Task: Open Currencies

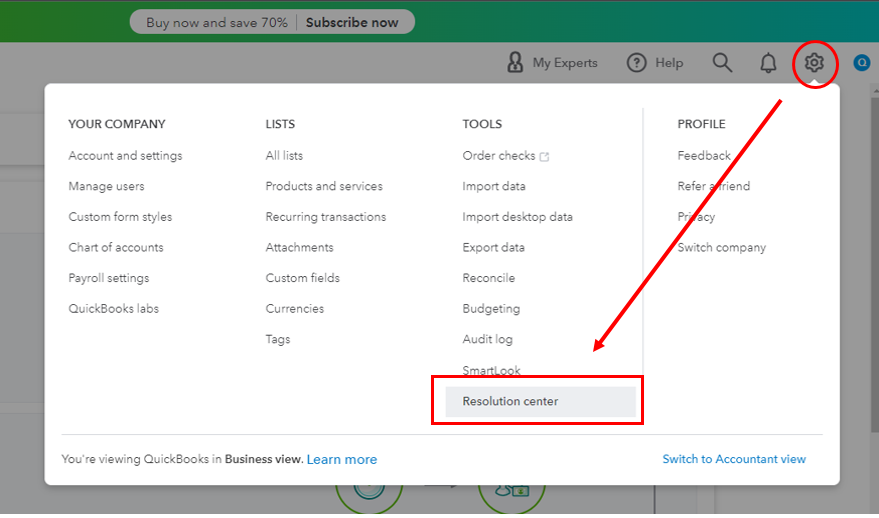Action: (x=295, y=308)
